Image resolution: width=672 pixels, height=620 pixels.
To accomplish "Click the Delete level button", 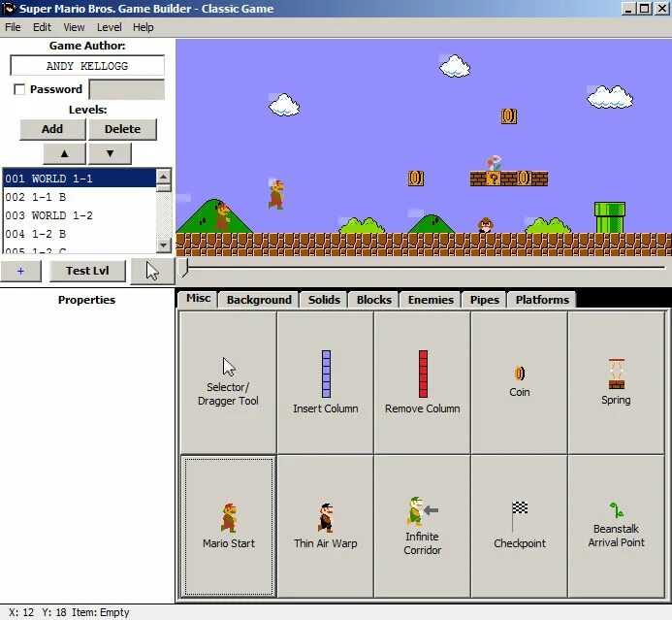I will [122, 129].
